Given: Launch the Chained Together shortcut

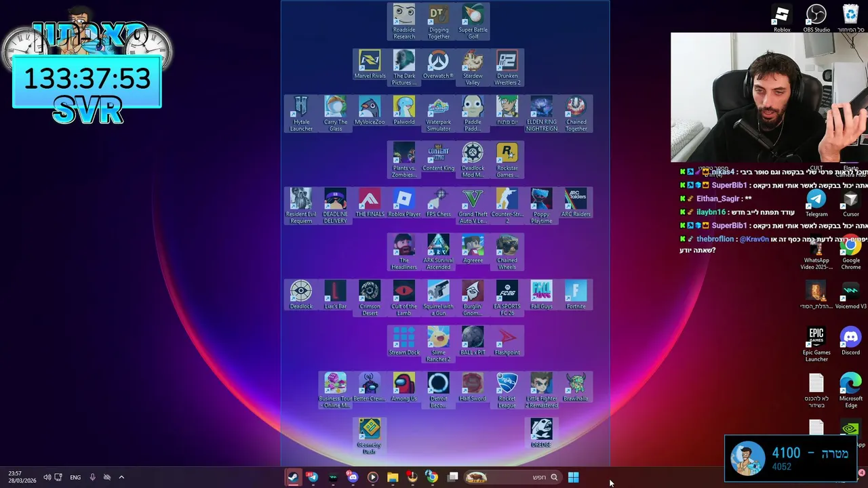Looking at the screenshot, I should pos(576,114).
